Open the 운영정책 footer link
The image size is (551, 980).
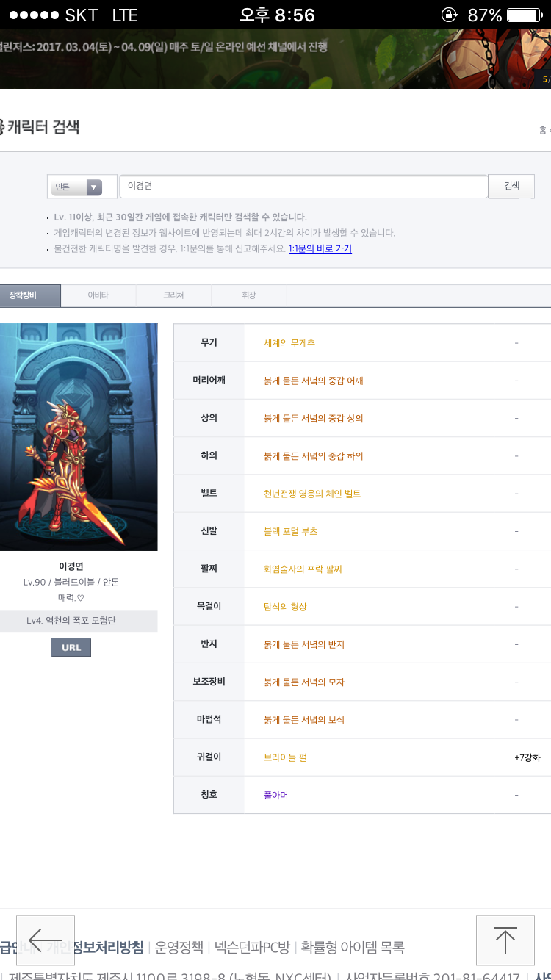click(x=179, y=948)
